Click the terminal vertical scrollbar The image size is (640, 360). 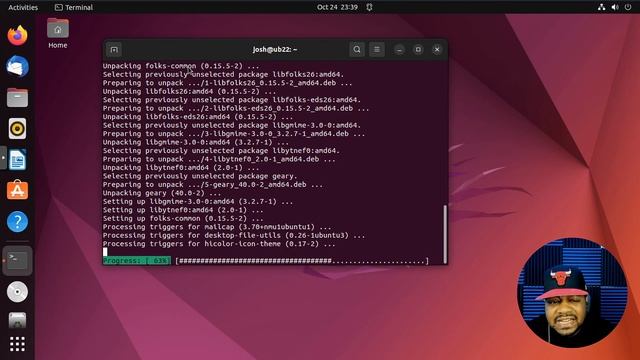pyautogui.click(x=445, y=234)
